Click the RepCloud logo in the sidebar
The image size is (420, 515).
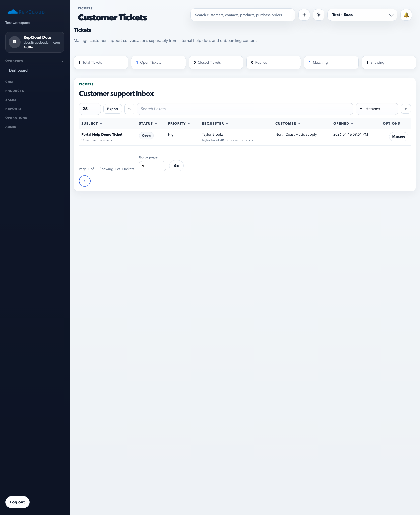[26, 12]
